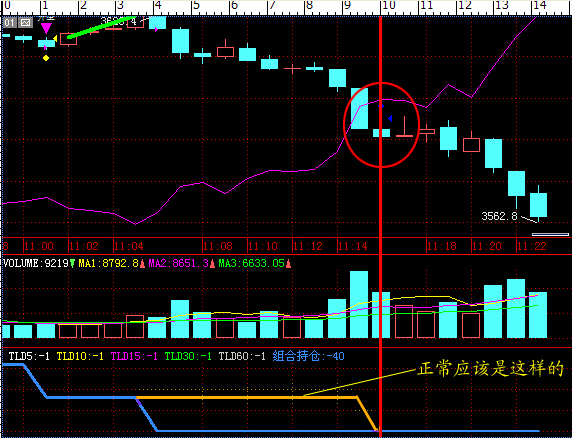Click the 3562.8 low price label
This screenshot has height=438, width=572.
click(x=499, y=216)
